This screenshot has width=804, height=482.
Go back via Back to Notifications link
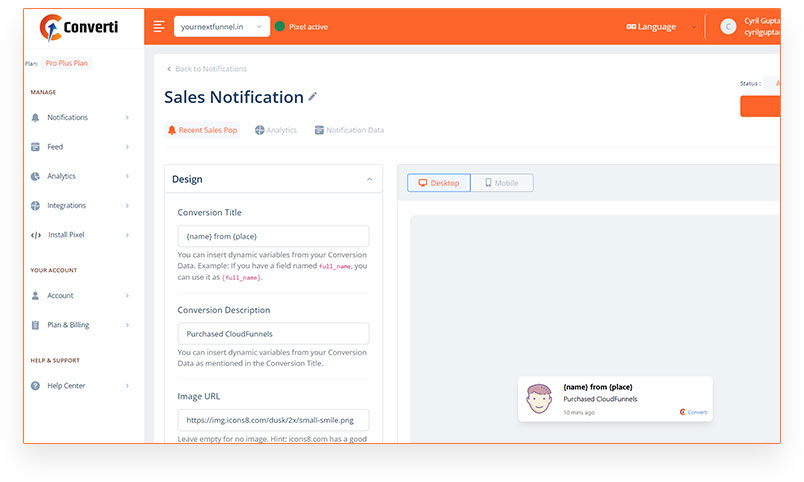point(207,69)
